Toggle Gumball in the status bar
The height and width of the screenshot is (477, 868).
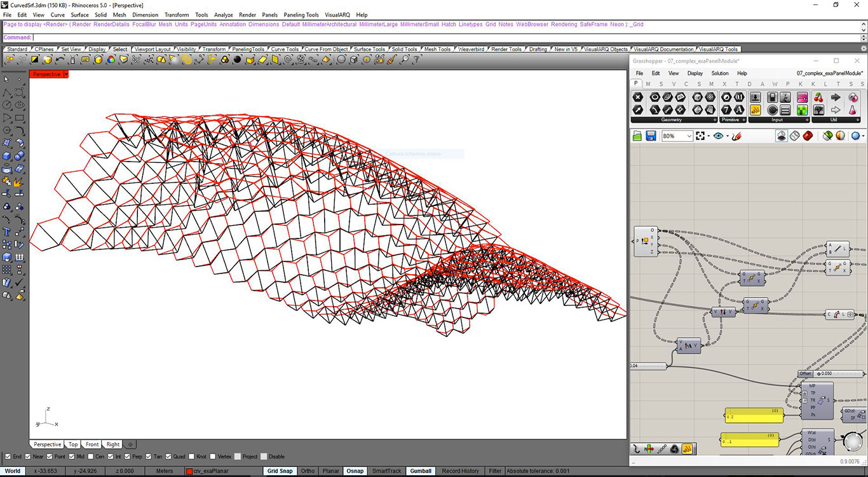[420, 471]
